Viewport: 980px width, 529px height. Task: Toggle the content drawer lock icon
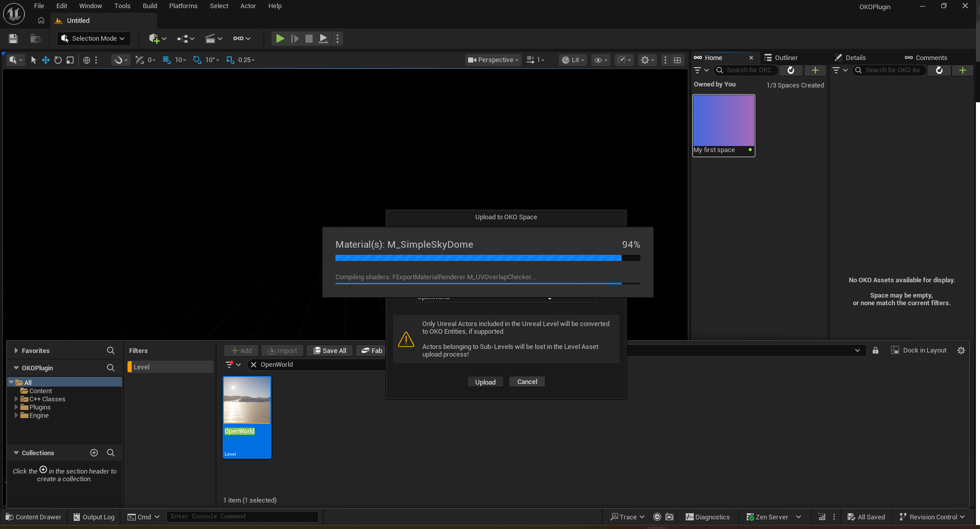pyautogui.click(x=875, y=350)
